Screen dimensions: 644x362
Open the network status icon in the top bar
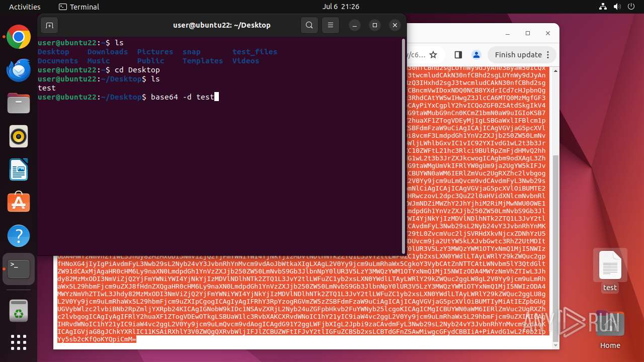(x=603, y=7)
